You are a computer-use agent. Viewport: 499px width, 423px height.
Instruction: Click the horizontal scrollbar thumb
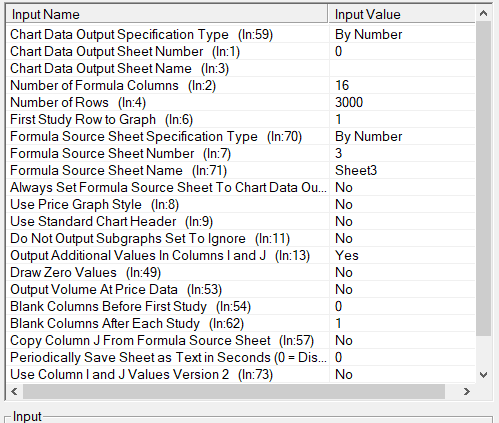pos(234,391)
